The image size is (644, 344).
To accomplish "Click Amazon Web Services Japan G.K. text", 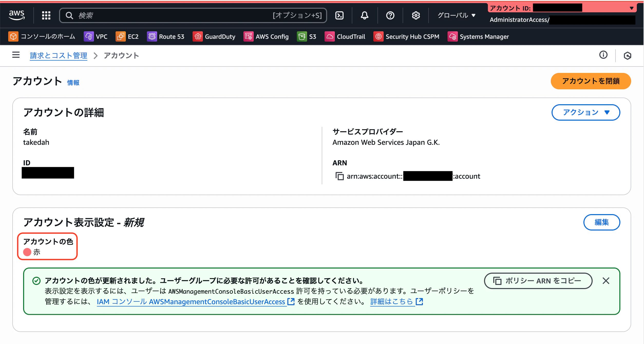I will click(386, 142).
